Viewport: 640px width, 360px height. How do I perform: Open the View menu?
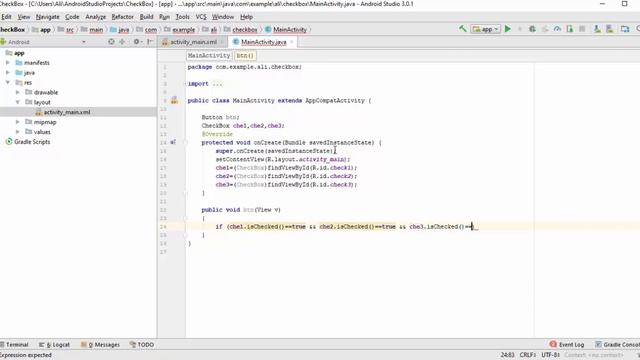click(x=24, y=17)
